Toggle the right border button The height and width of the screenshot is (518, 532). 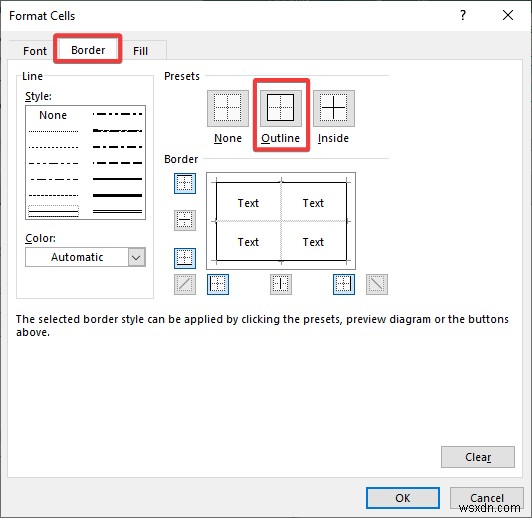click(x=344, y=284)
